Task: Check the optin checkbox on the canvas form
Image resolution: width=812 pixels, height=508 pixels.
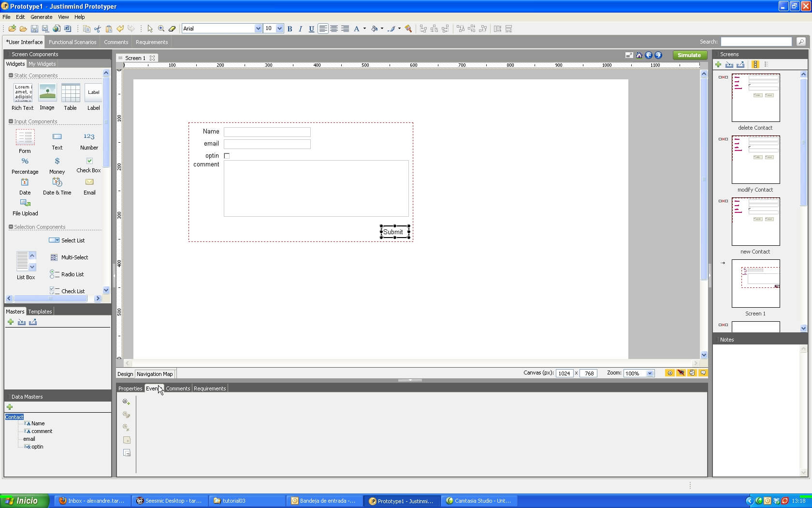Action: click(x=227, y=155)
